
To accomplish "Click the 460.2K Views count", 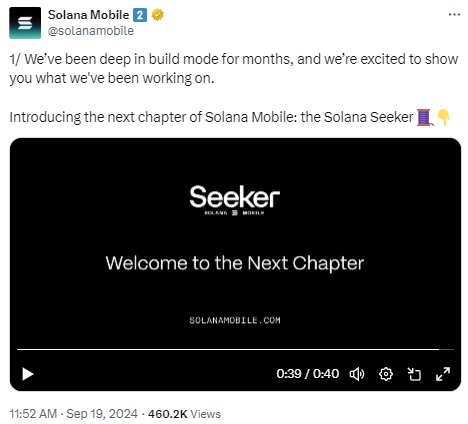I will [184, 414].
